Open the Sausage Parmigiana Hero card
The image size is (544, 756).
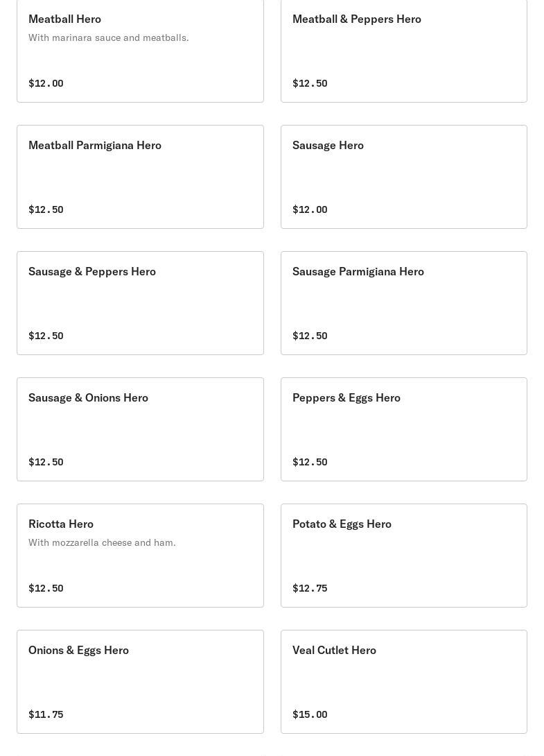(x=358, y=271)
